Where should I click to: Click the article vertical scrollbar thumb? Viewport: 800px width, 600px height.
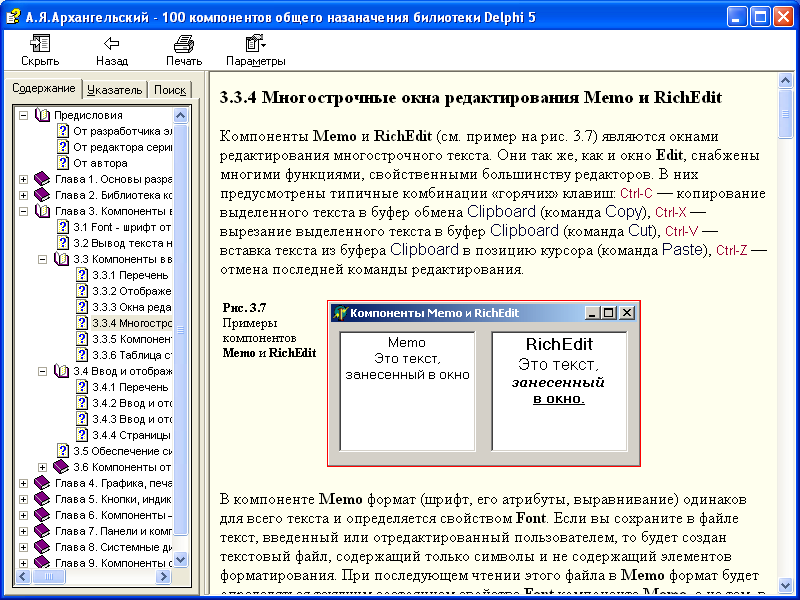(x=785, y=114)
